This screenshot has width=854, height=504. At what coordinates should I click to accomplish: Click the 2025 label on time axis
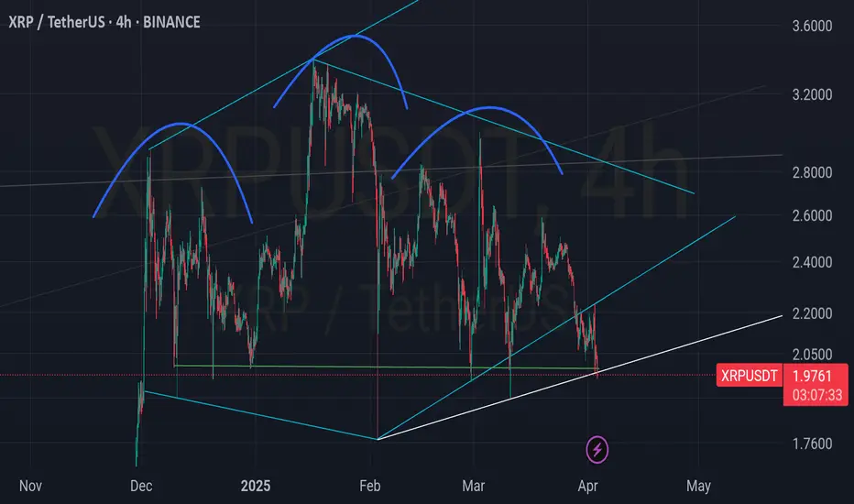(x=256, y=486)
